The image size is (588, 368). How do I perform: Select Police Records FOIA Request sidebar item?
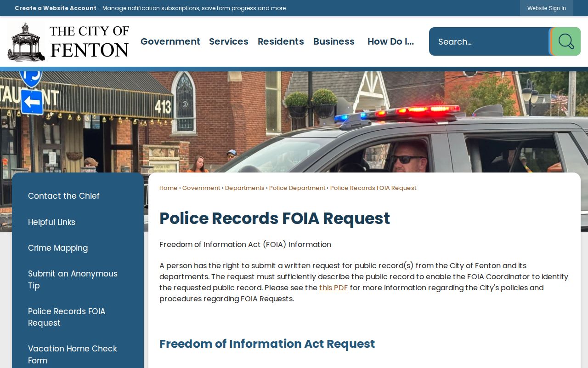click(67, 317)
